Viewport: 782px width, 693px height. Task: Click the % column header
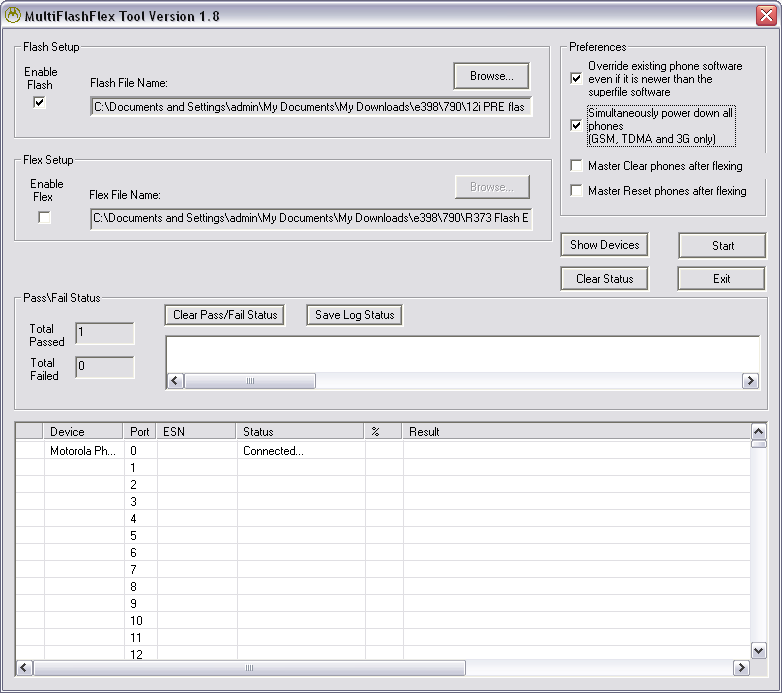tap(383, 431)
